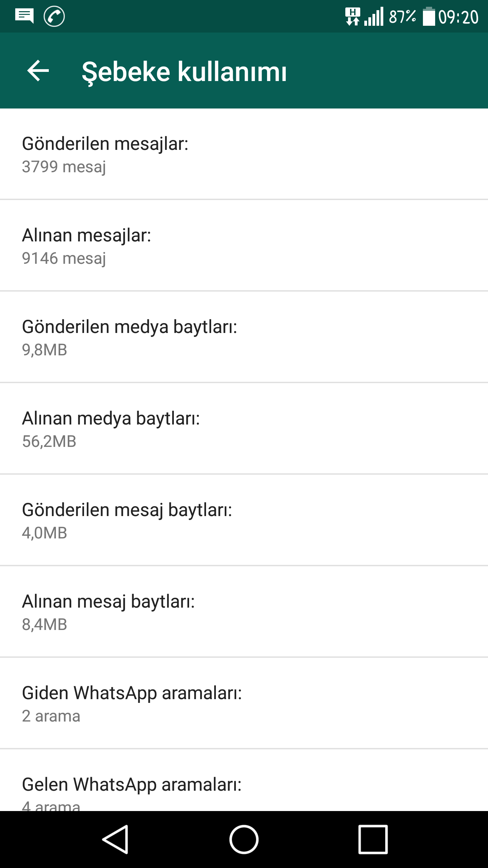Tap the 09:20 clock in status bar
The image size is (488, 868).
[458, 17]
